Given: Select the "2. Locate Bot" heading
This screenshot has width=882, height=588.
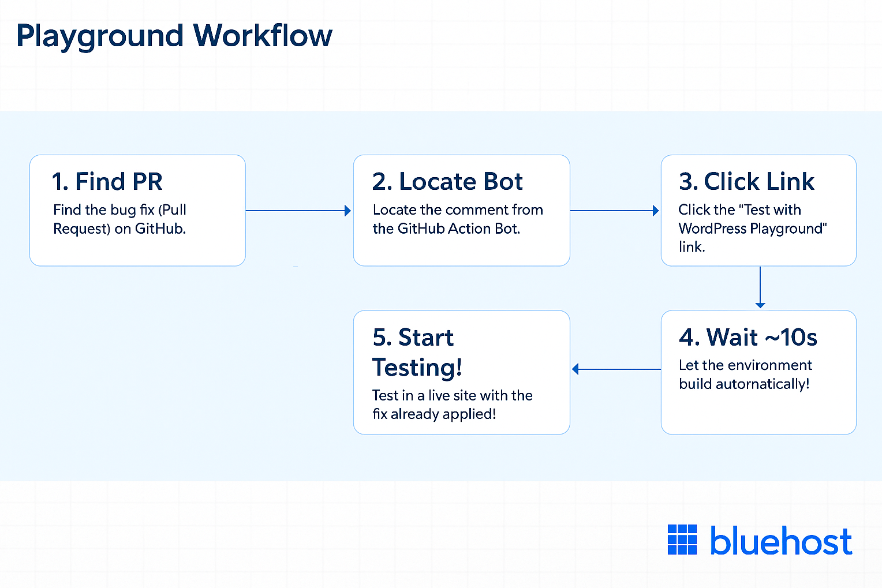Looking at the screenshot, I should click(x=447, y=181).
